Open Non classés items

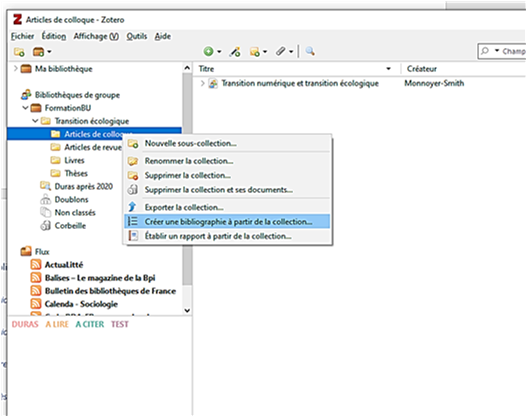75,213
